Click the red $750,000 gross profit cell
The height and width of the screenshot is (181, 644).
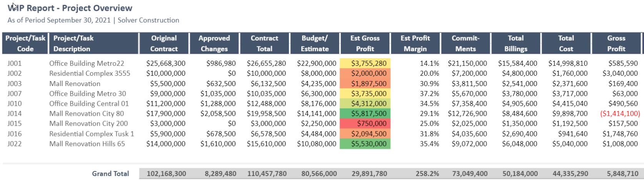coord(365,123)
